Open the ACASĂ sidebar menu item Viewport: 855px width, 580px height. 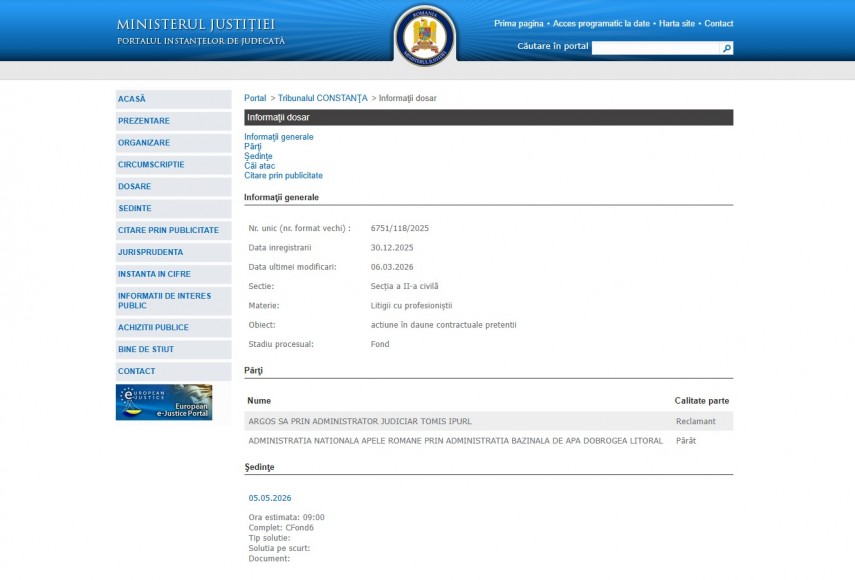132,99
